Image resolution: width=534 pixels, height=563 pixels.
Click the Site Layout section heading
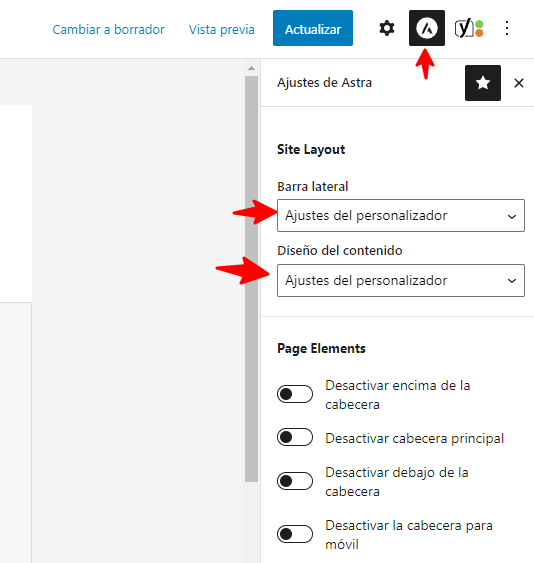coord(311,150)
